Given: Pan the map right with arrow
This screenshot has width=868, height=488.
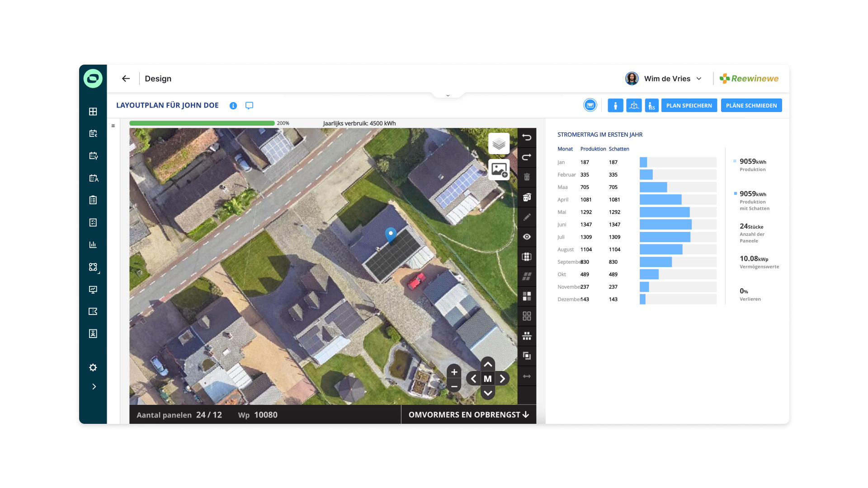Looking at the screenshot, I should pos(502,379).
